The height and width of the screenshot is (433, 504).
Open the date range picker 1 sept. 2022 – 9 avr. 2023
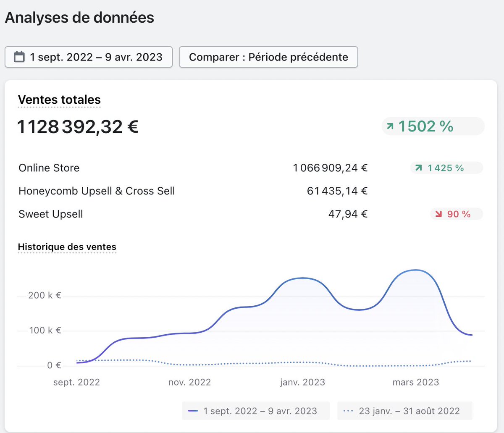[x=89, y=57]
